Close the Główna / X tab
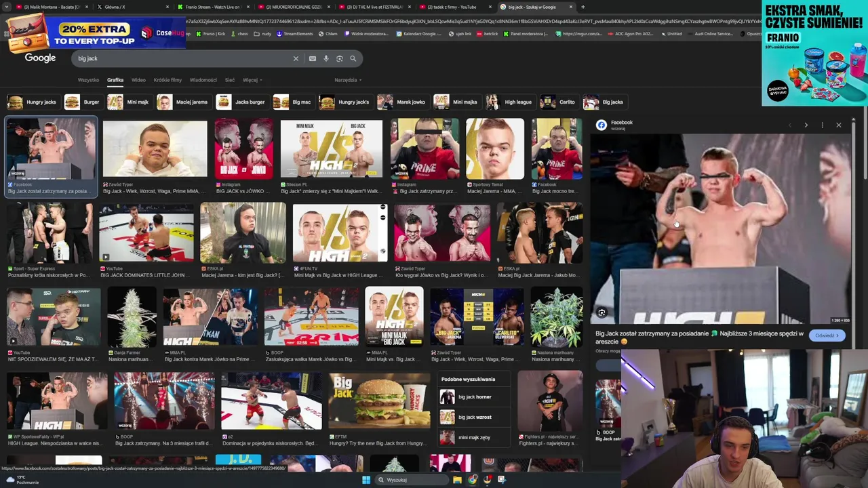The height and width of the screenshot is (488, 868). pos(167,7)
